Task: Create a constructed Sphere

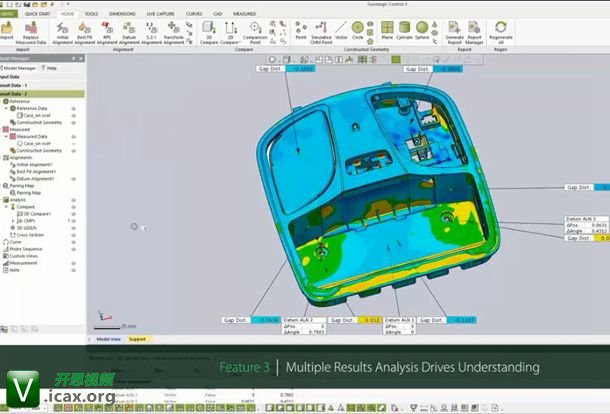Action: pyautogui.click(x=422, y=30)
